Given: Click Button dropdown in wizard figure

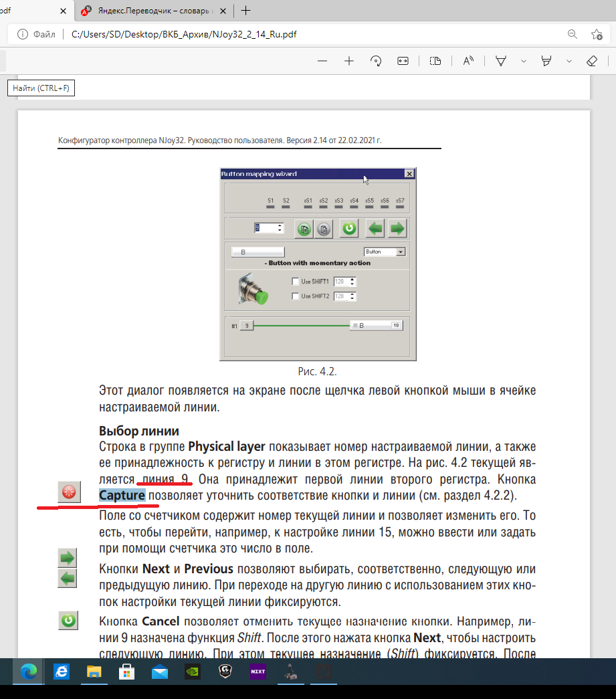Looking at the screenshot, I should pyautogui.click(x=385, y=252).
